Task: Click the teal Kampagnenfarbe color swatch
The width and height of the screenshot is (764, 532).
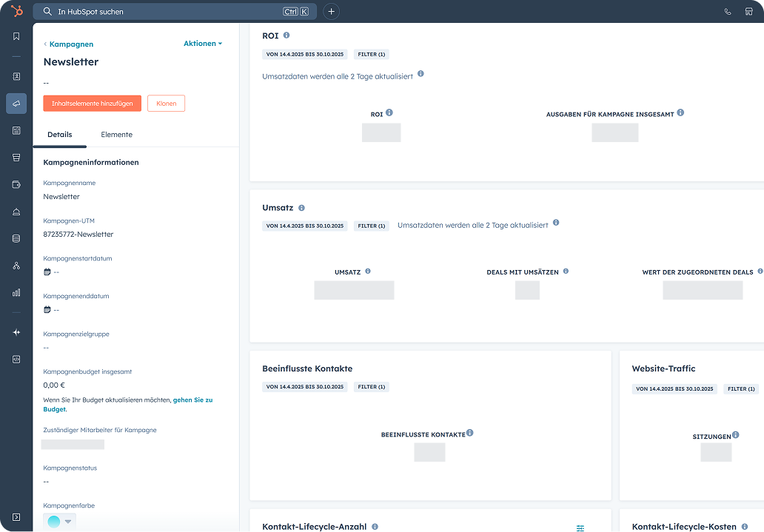Action: pos(54,522)
